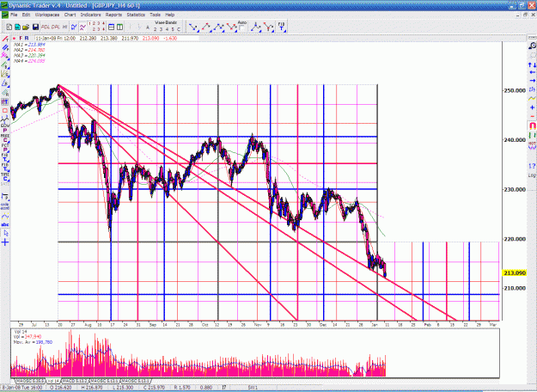Click the HI toolbar button

point(64,27)
